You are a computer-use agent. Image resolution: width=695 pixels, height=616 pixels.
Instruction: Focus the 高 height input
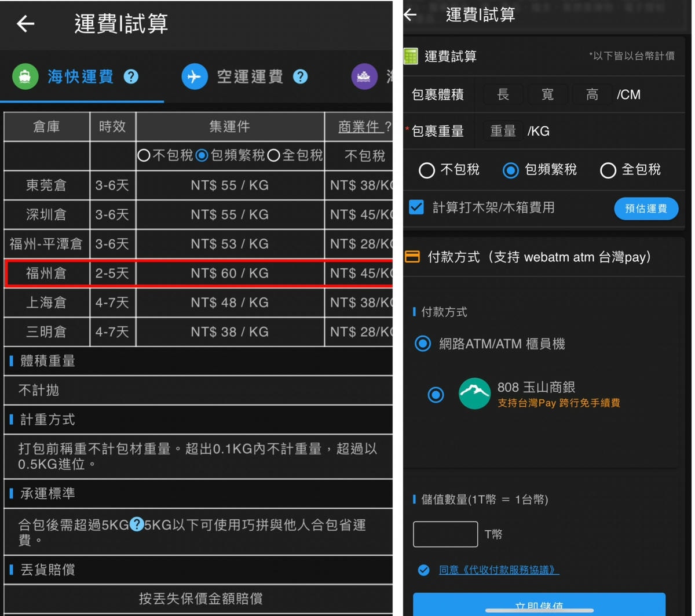click(x=592, y=94)
